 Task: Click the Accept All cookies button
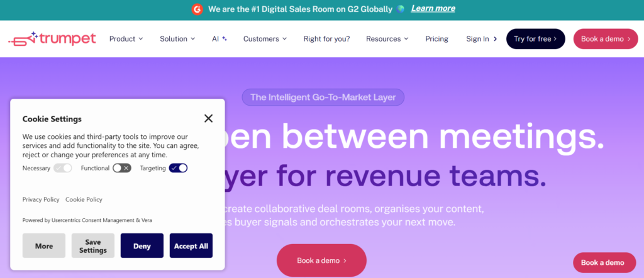pos(191,245)
